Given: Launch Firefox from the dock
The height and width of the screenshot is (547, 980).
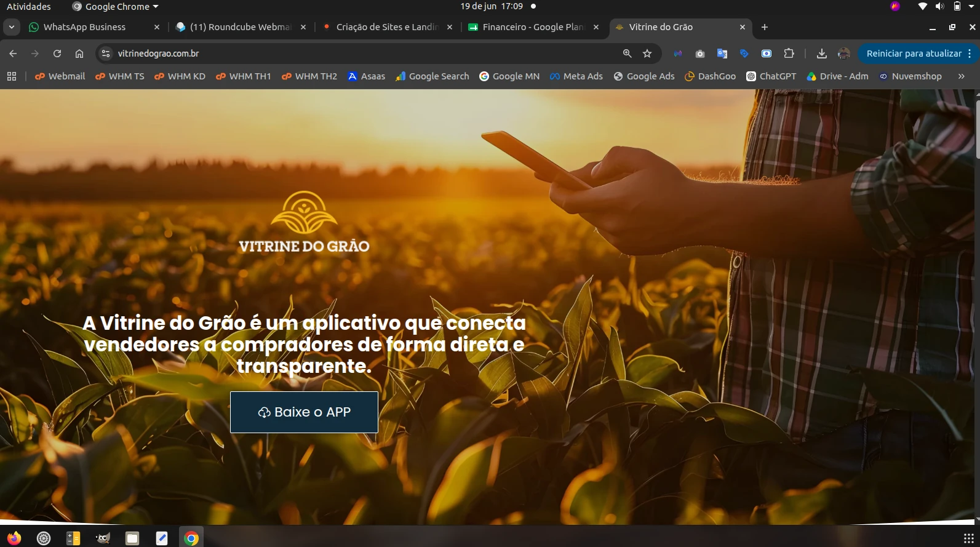Looking at the screenshot, I should tap(14, 538).
